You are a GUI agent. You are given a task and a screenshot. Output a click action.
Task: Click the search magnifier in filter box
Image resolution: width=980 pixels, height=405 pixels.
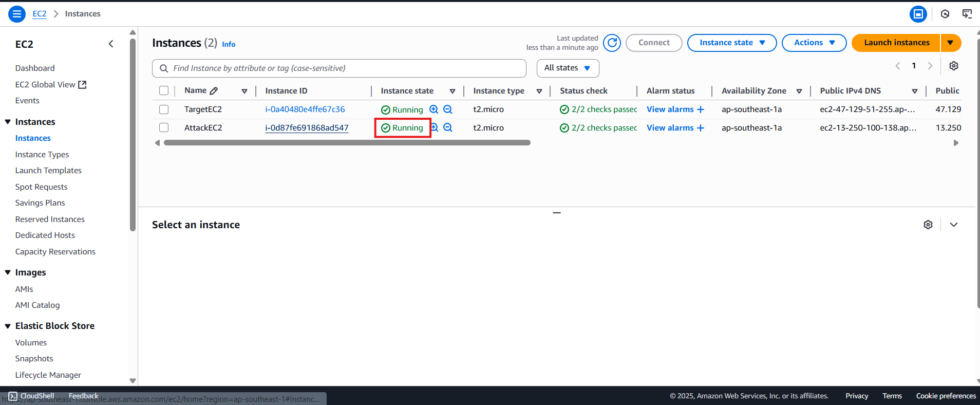click(164, 68)
